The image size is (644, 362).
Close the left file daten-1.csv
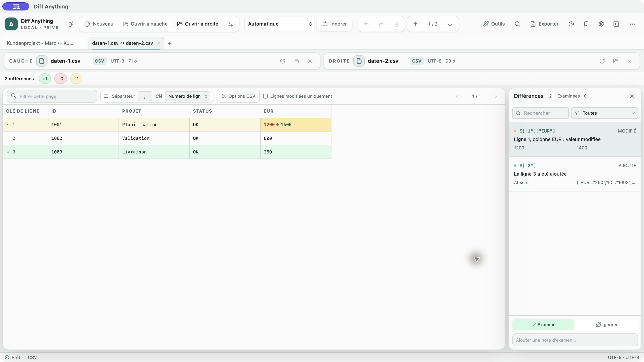[310, 61]
